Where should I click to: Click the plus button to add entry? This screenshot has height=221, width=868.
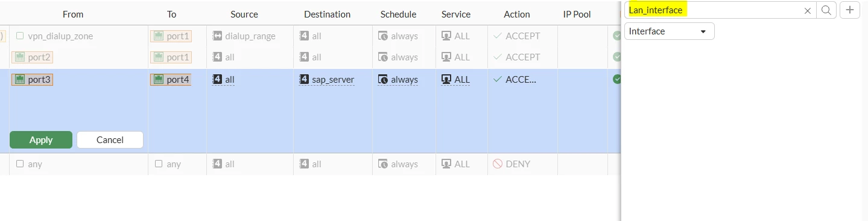pyautogui.click(x=849, y=10)
